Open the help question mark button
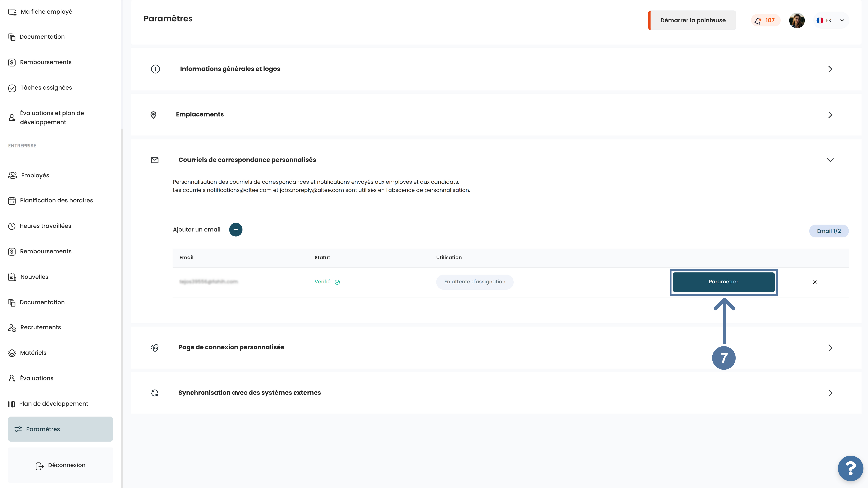 (850, 468)
